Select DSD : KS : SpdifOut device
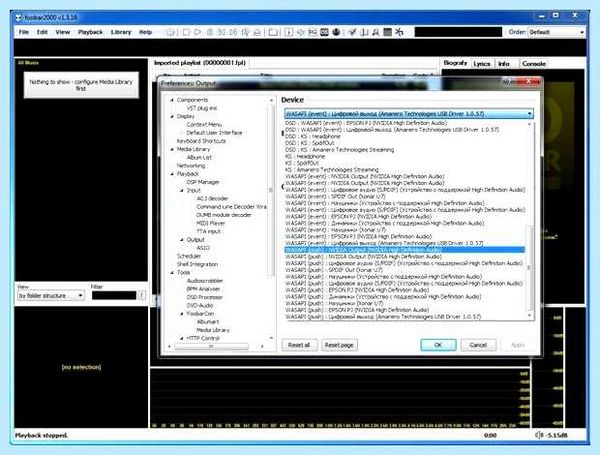 pyautogui.click(x=310, y=143)
